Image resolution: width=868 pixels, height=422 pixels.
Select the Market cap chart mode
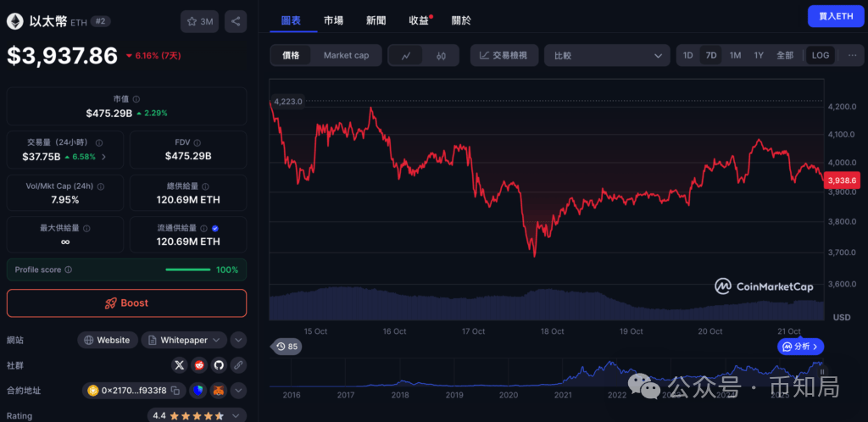[346, 55]
